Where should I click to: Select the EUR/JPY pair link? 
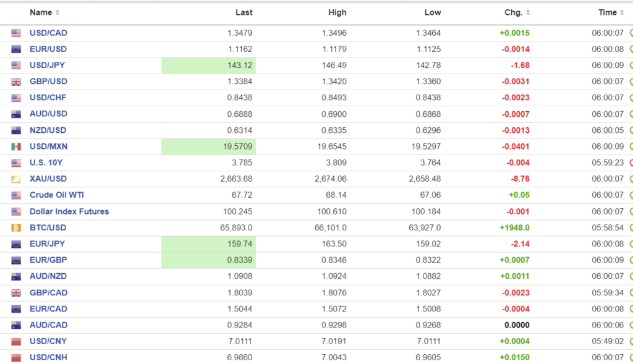(x=48, y=243)
